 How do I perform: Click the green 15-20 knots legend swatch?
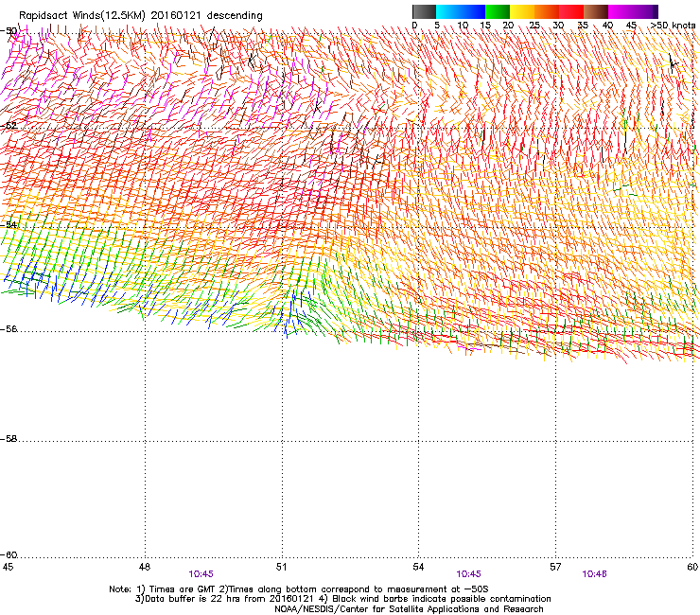tap(498, 11)
